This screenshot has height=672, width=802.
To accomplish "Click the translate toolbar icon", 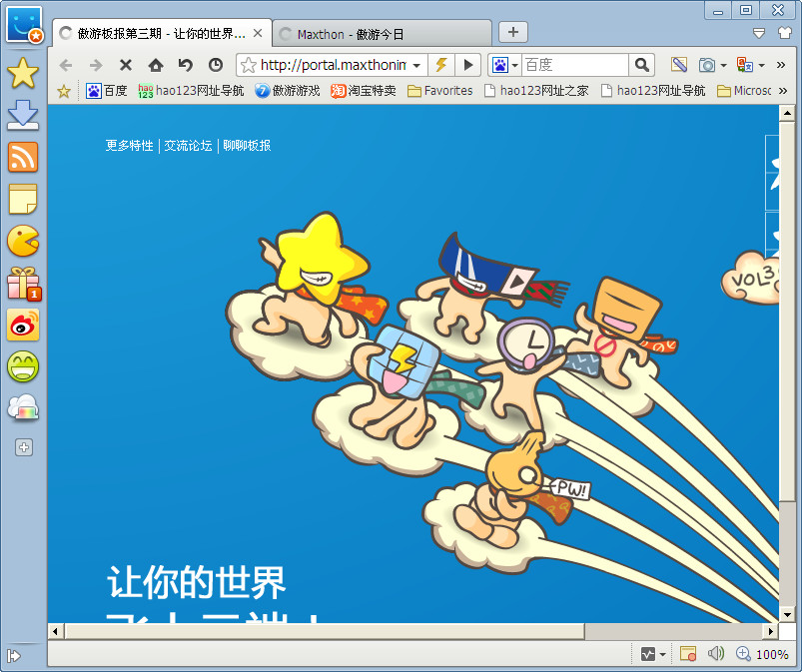I will click(744, 65).
